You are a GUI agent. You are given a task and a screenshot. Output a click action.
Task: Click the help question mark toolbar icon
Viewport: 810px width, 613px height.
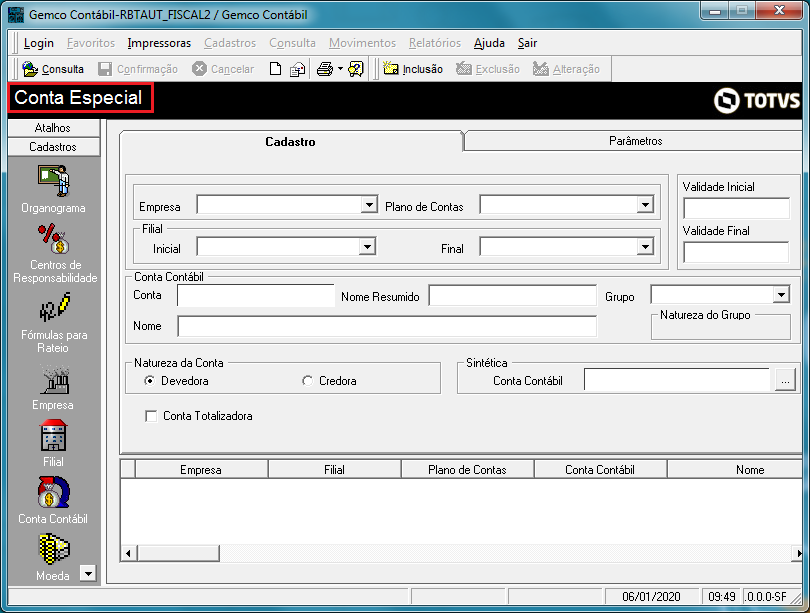click(x=356, y=69)
